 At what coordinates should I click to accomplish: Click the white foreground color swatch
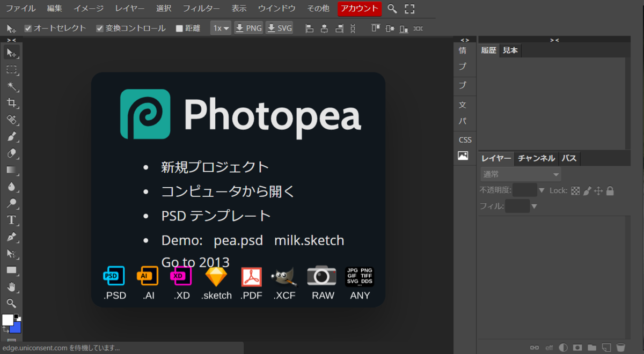click(x=8, y=320)
